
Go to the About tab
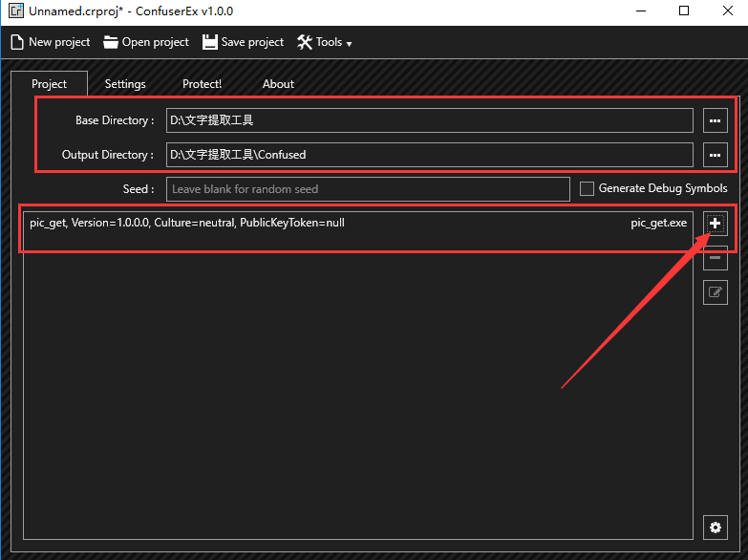[x=278, y=84]
